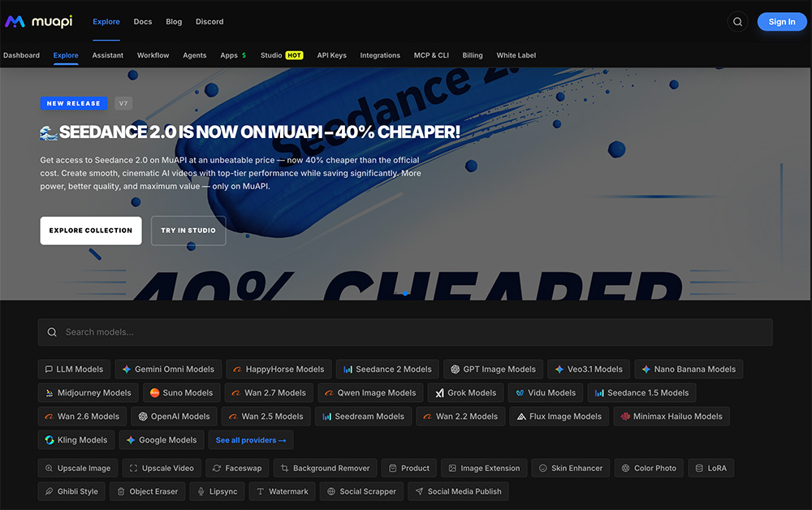This screenshot has height=510, width=812.
Task: Open the Discord top menu item
Action: tap(209, 22)
